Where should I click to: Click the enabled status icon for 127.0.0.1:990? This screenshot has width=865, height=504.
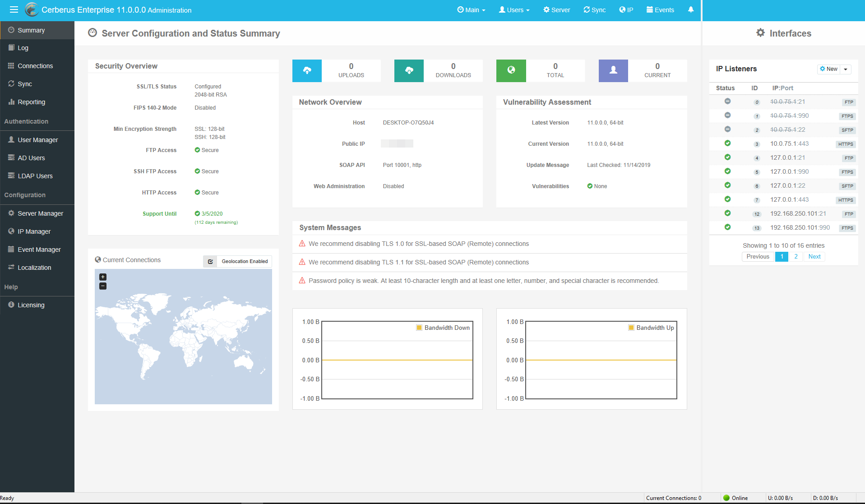[727, 171]
